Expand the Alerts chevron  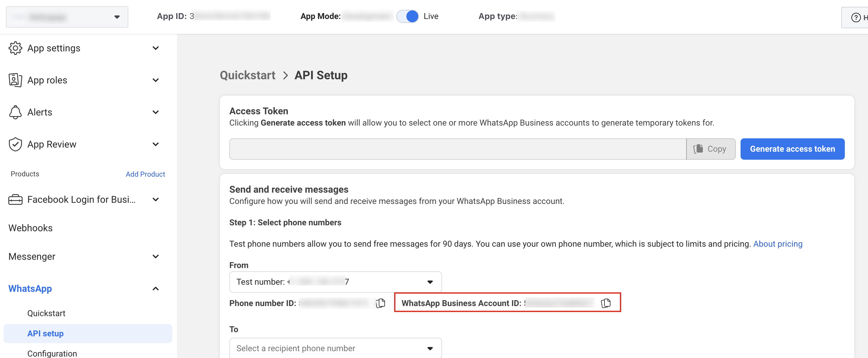click(x=156, y=112)
